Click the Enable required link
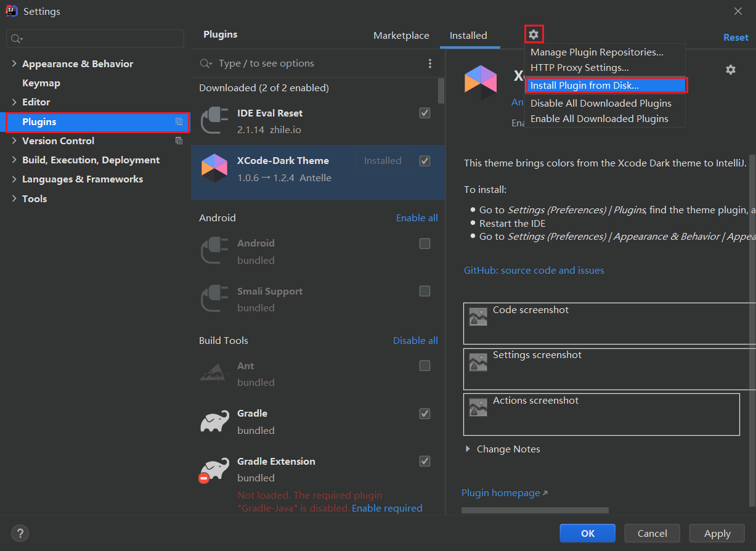756x551 pixels. pos(387,508)
